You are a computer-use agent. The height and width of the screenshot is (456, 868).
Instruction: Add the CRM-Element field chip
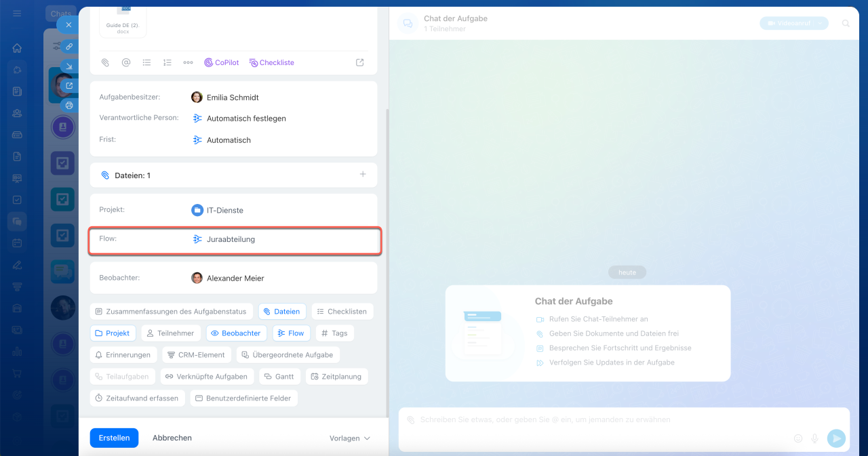(x=197, y=355)
